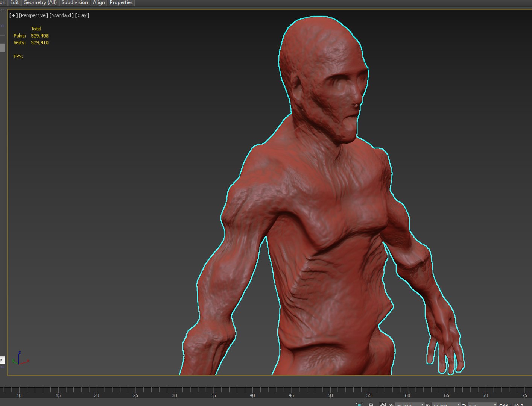
Task: Click the 'Polys:' statistics label
Action: 20,36
